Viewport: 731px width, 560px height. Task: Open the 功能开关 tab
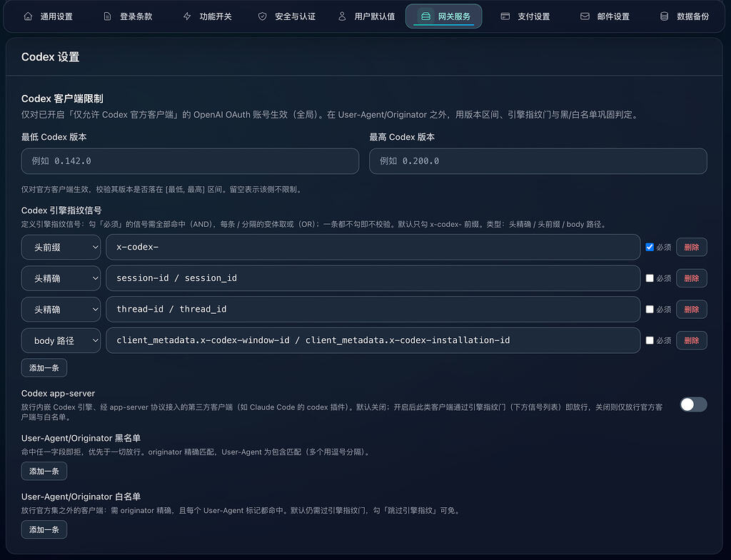[207, 16]
